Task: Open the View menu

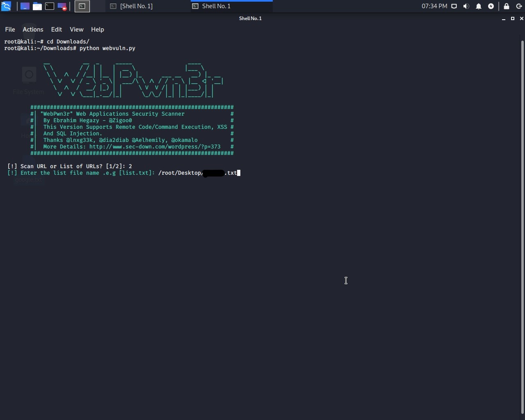Action: (x=77, y=30)
